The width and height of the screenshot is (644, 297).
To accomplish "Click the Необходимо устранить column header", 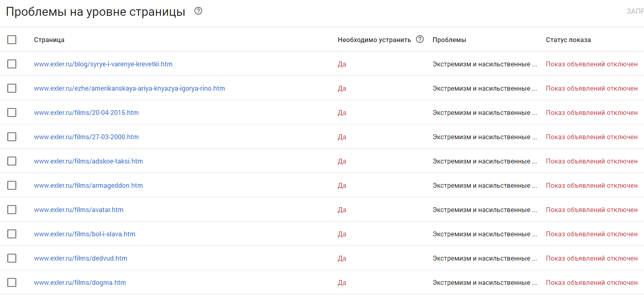I will [x=374, y=40].
